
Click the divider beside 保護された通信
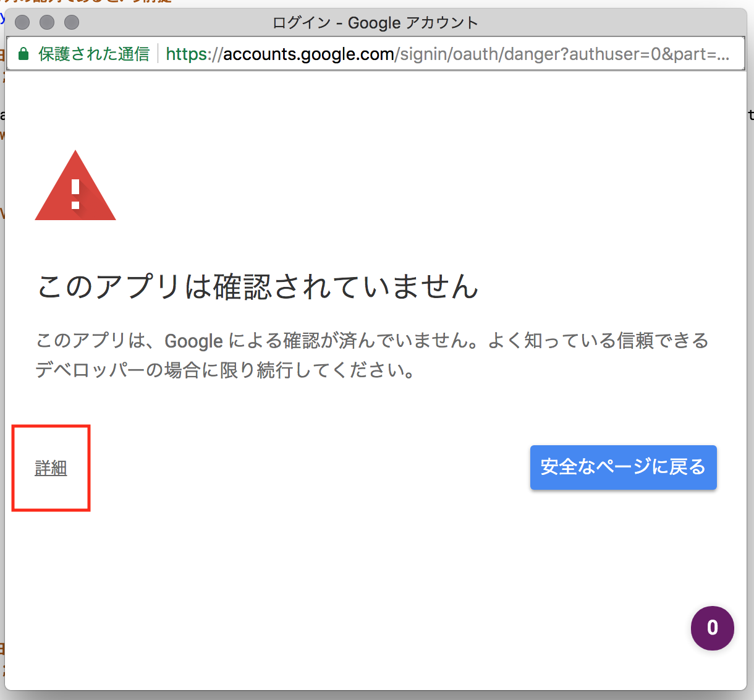(x=158, y=54)
